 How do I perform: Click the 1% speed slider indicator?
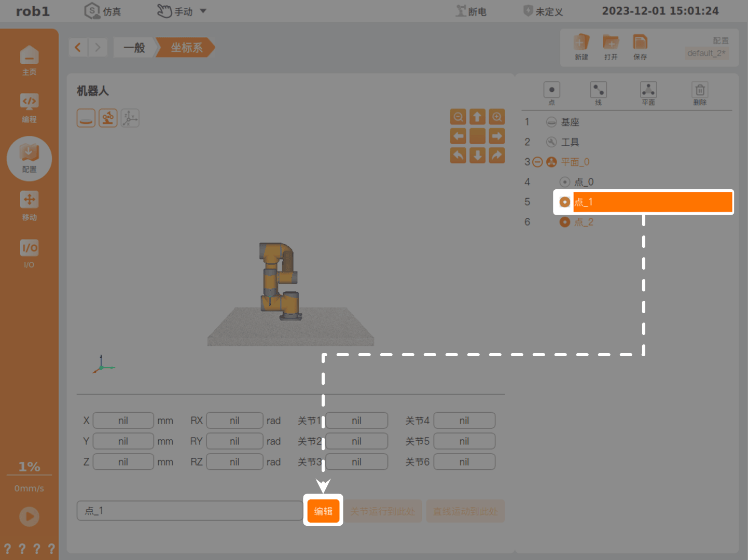[29, 467]
